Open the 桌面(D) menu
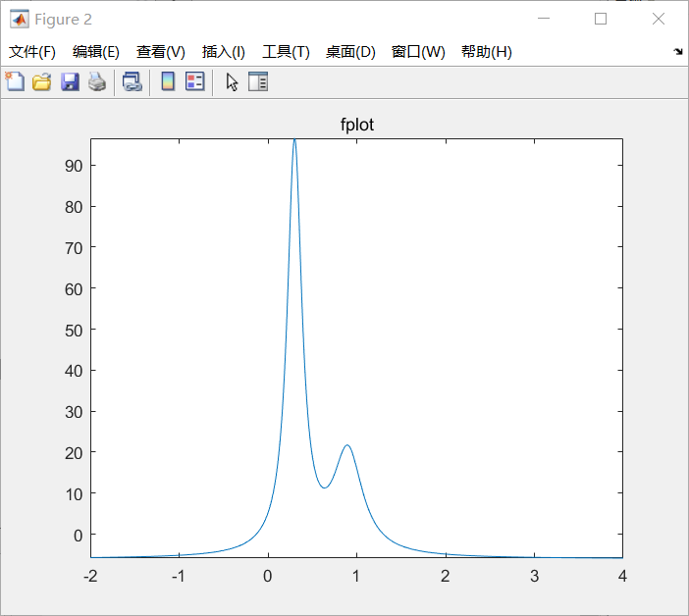 point(350,52)
